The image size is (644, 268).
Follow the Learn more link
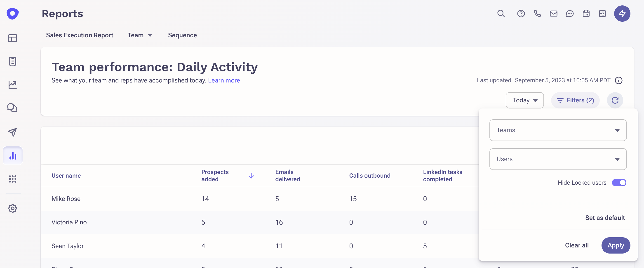(224, 80)
